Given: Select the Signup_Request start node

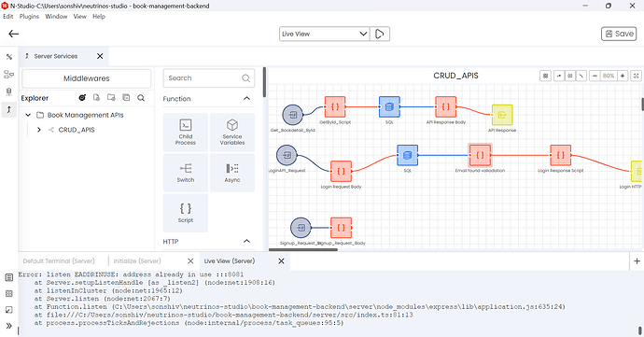Looking at the screenshot, I should (301, 228).
